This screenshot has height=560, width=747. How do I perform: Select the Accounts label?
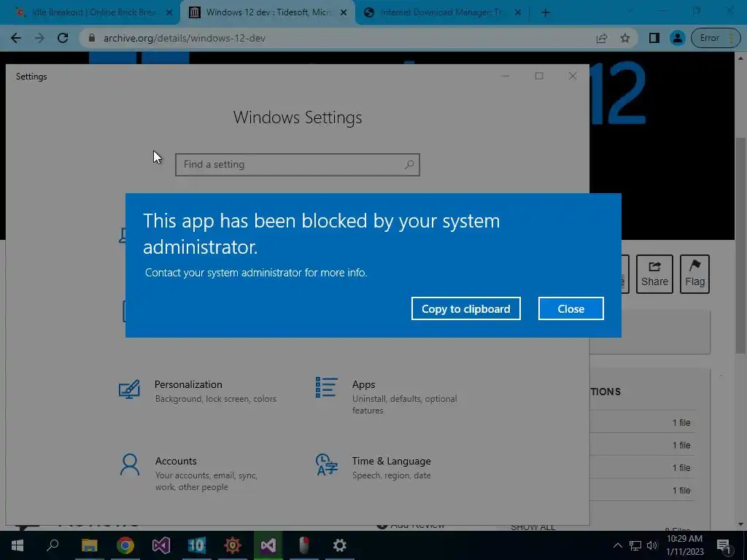pos(176,461)
